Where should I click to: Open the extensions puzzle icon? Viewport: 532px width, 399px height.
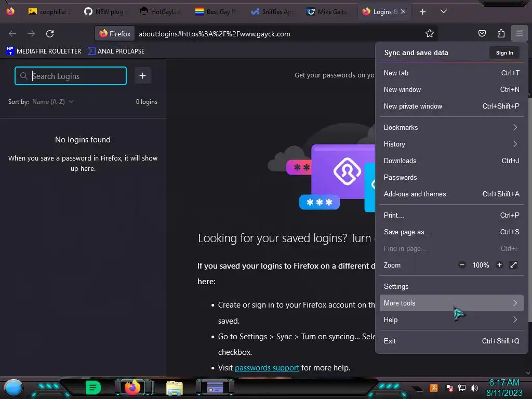[501, 33]
